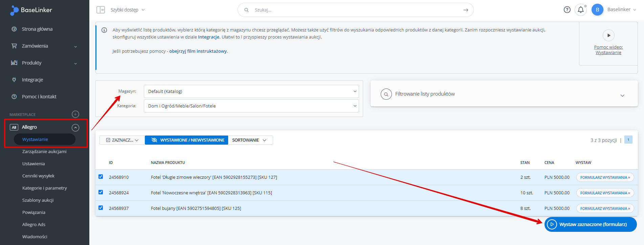This screenshot has width=644, height=245.
Task: Open Integracje menu item
Action: (x=32, y=80)
